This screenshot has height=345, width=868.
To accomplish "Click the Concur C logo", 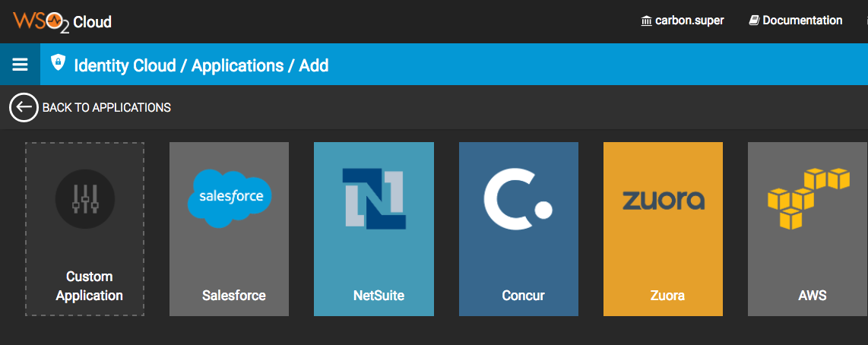I will click(518, 199).
